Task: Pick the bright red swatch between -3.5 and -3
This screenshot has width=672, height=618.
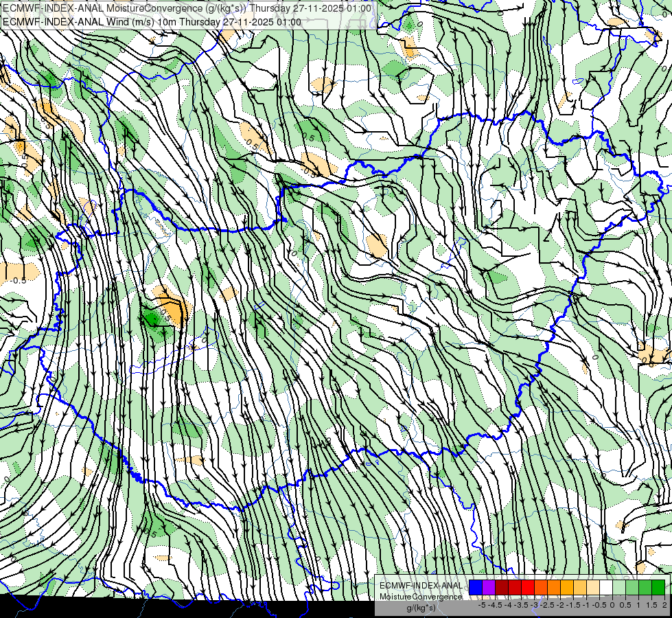Action: click(x=528, y=588)
